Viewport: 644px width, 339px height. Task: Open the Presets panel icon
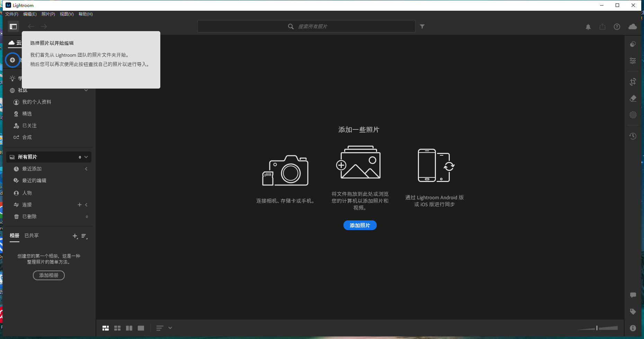[633, 44]
